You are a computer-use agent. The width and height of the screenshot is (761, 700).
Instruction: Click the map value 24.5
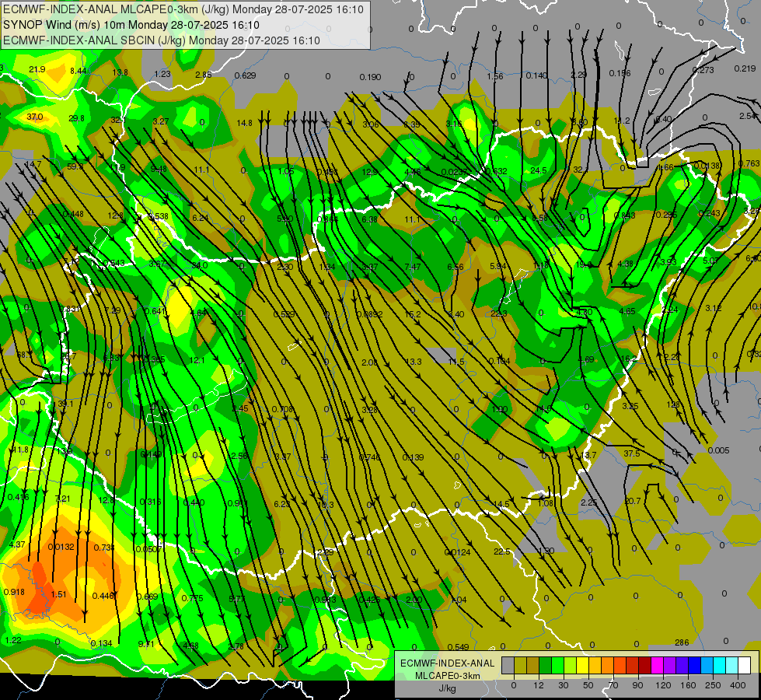tap(539, 170)
